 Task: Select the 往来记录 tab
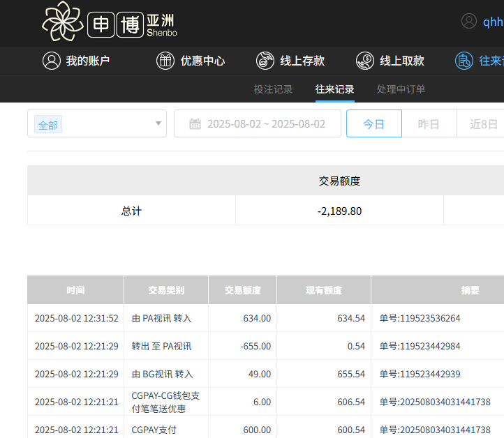[x=334, y=89]
